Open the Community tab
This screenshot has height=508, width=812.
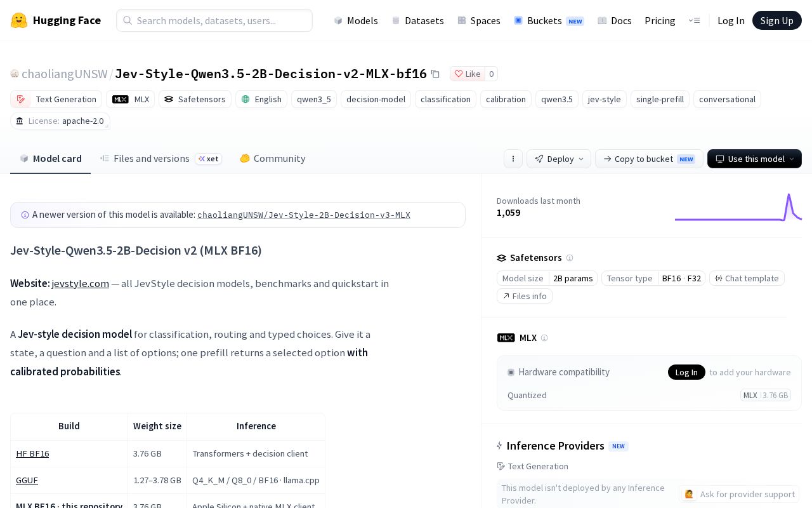coord(273,159)
